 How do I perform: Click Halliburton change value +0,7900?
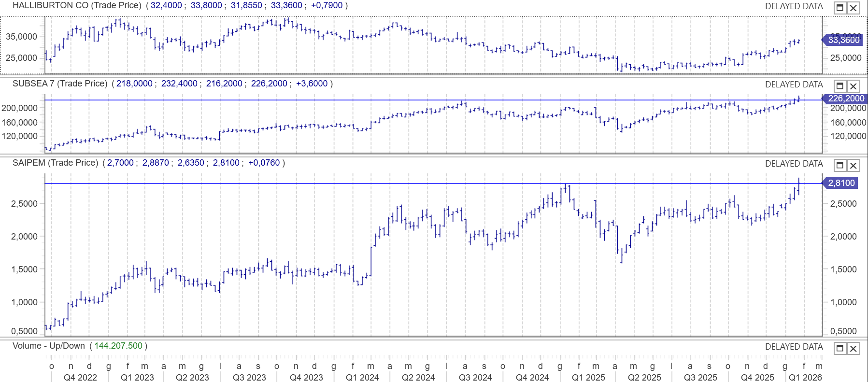pos(327,5)
